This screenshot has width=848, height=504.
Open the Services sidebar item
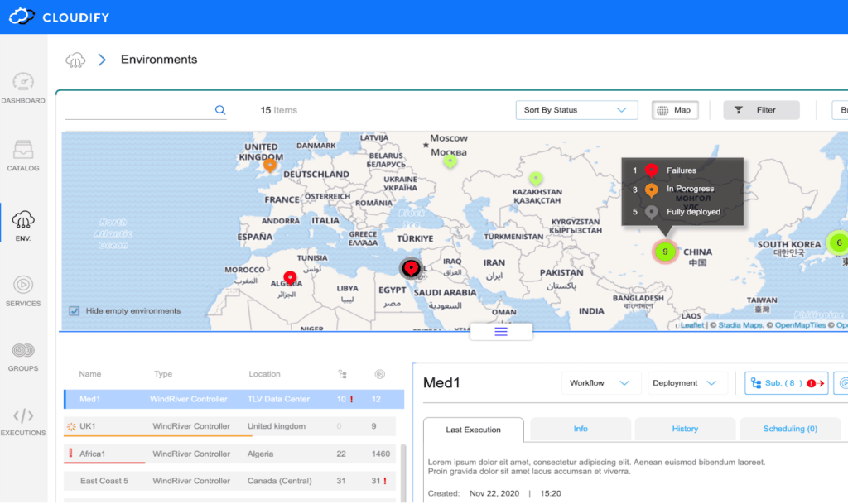coord(23,290)
